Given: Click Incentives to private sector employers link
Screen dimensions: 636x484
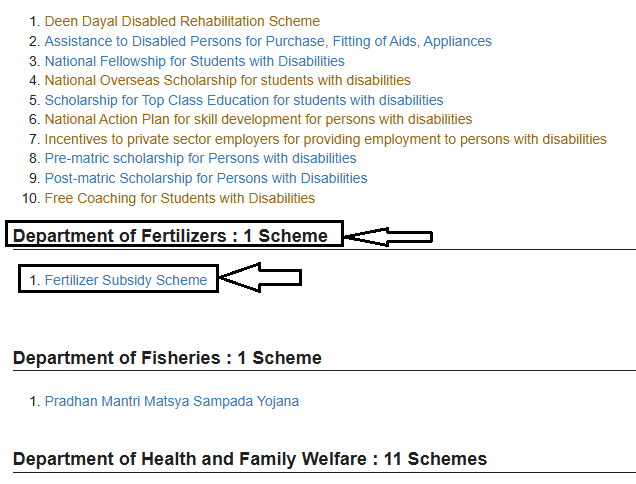Looking at the screenshot, I should pos(326,139).
